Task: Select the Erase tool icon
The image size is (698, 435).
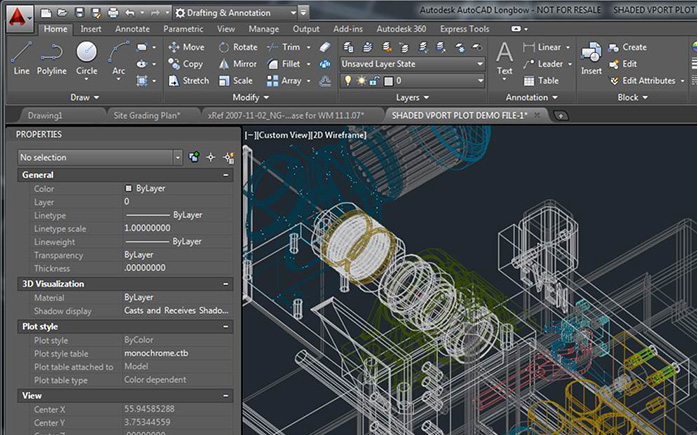Action: 325,47
